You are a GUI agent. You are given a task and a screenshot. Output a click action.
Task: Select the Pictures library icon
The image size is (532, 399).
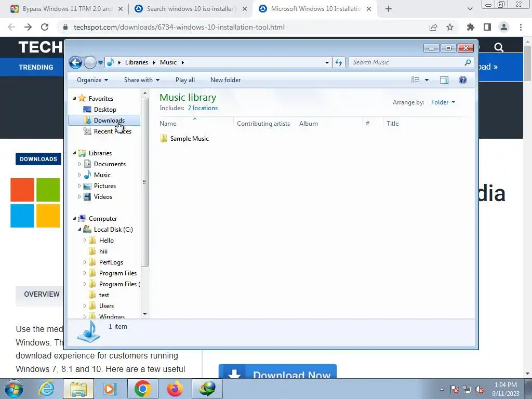87,186
